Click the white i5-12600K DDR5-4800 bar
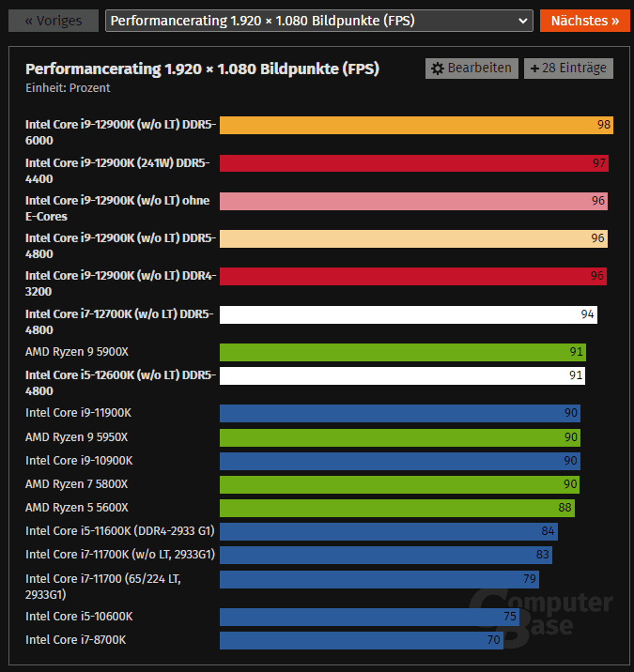Image resolution: width=634 pixels, height=672 pixels. [402, 375]
